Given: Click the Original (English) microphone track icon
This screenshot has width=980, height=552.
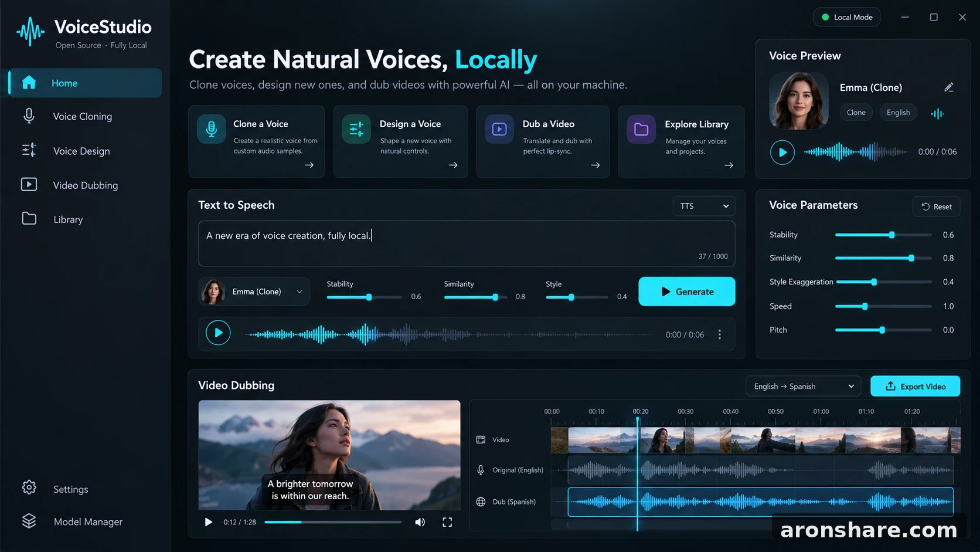Looking at the screenshot, I should 481,470.
